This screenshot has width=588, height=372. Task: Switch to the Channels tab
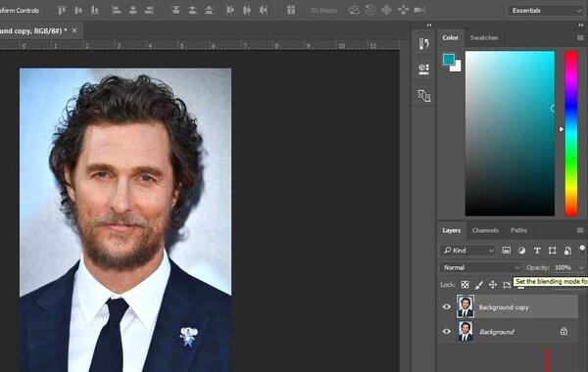[x=485, y=230]
